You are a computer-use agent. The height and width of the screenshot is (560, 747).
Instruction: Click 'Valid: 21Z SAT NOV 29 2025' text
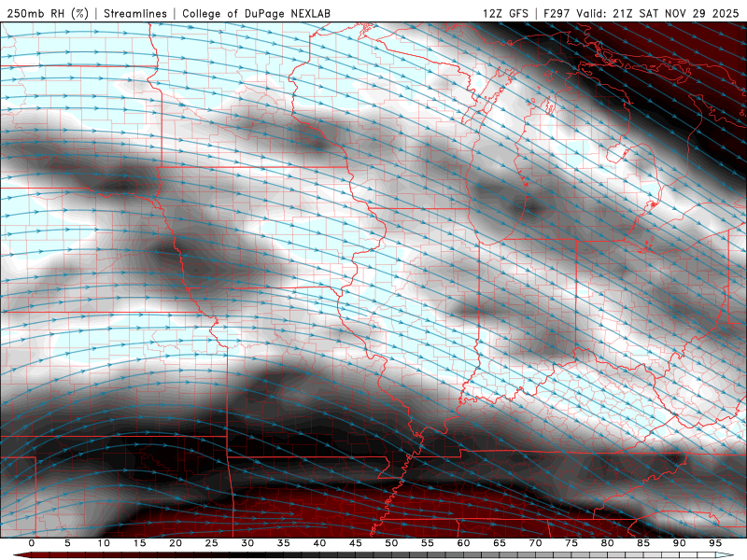click(657, 13)
